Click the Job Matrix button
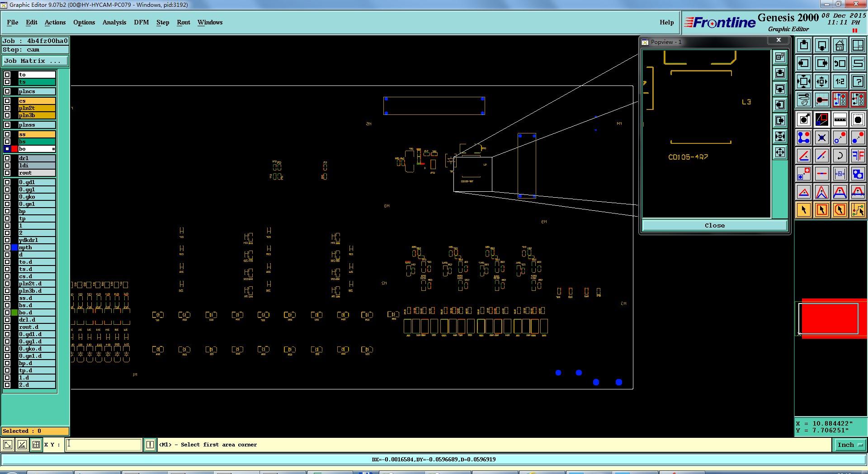868x474 pixels. pyautogui.click(x=35, y=61)
